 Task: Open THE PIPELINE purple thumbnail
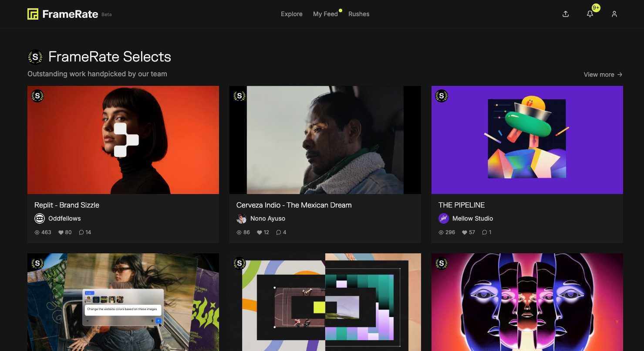point(527,140)
